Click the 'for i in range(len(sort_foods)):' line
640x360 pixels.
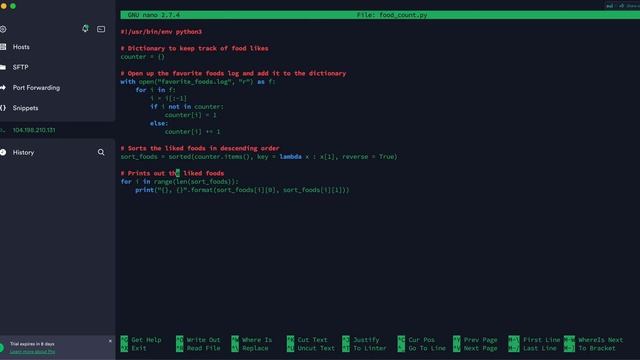click(x=180, y=182)
